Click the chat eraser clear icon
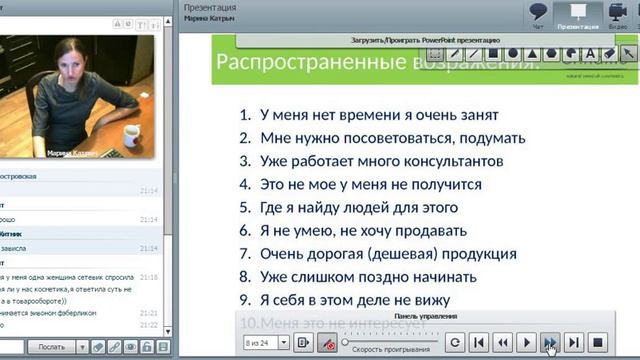 click(x=98, y=347)
